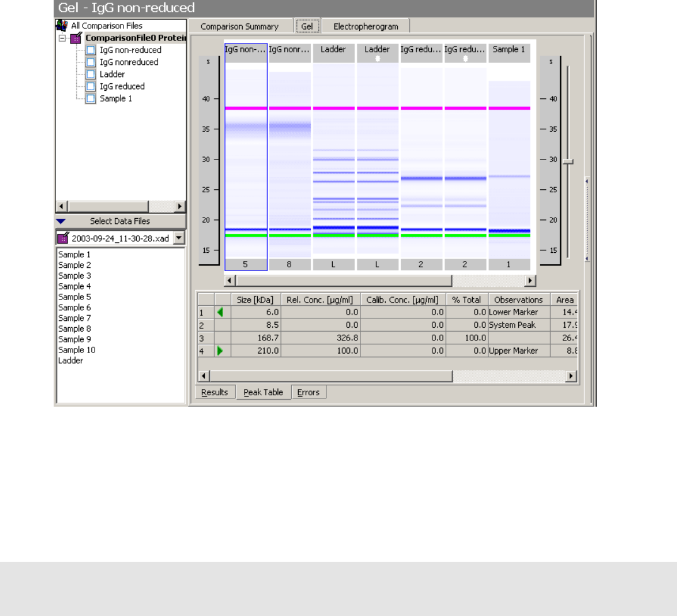Viewport: 677px width, 616px height.
Task: Switch to Comparison Summary tab
Action: click(240, 26)
